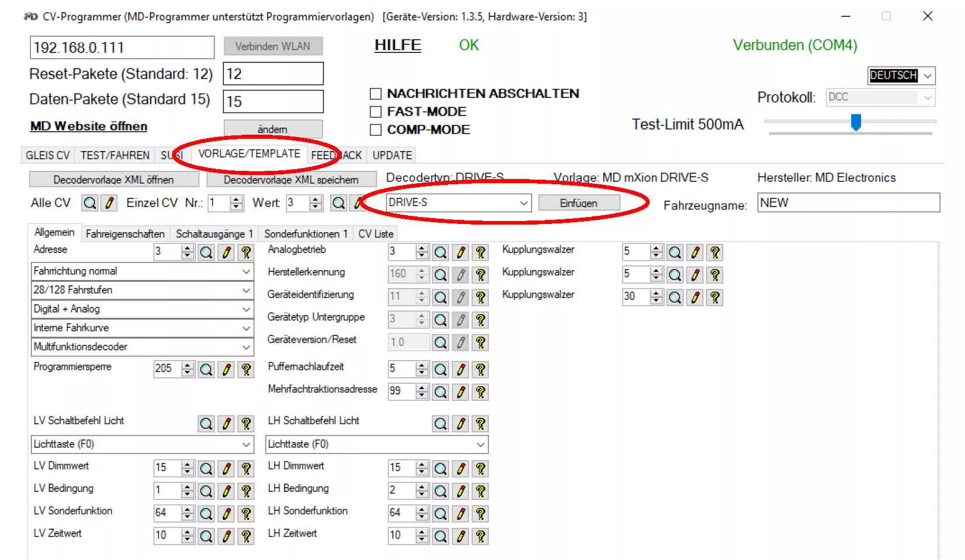This screenshot has height=560, width=965.
Task: Click the read icon beside Alle CV
Action: tap(89, 203)
